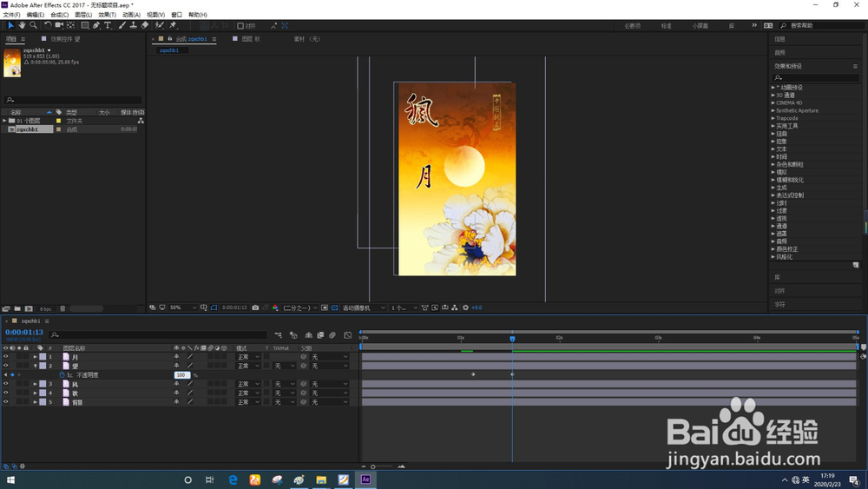
Task: Expand the 3D 通道 effects category
Action: [x=773, y=96]
